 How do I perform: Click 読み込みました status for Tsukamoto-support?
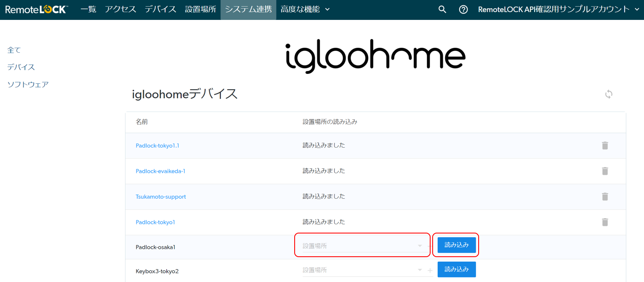click(324, 197)
